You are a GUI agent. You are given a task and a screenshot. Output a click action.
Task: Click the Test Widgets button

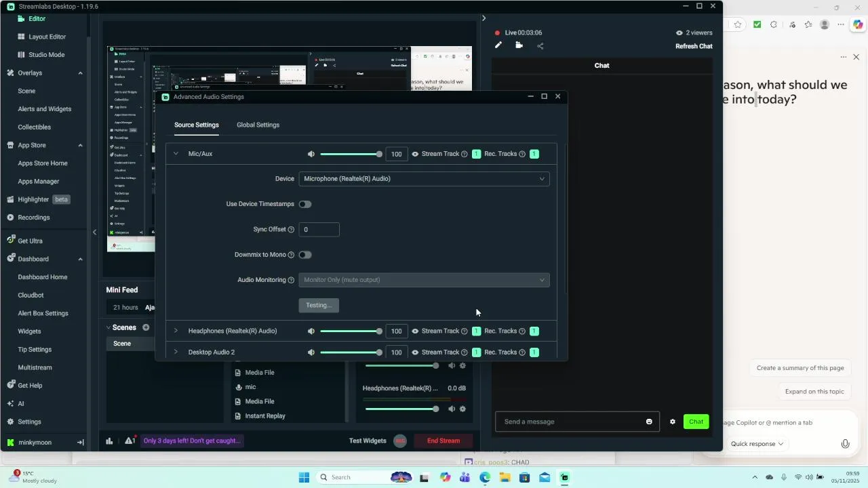point(368,441)
